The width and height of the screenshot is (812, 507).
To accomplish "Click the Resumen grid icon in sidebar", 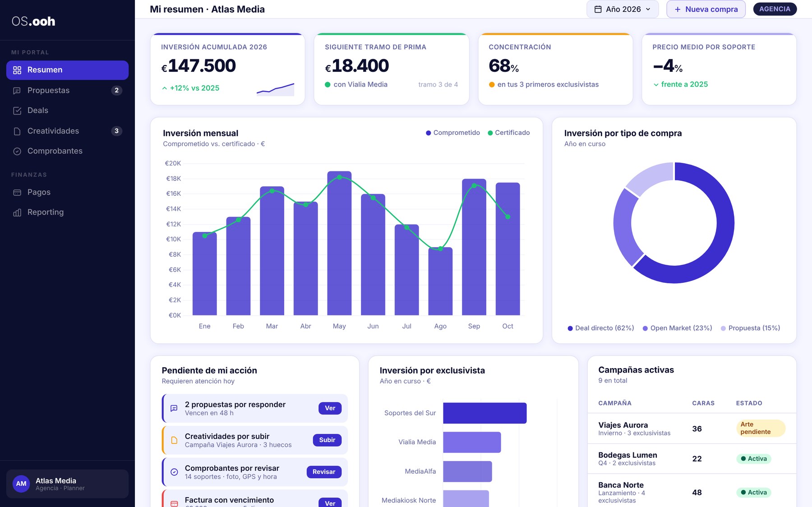I will [x=17, y=70].
